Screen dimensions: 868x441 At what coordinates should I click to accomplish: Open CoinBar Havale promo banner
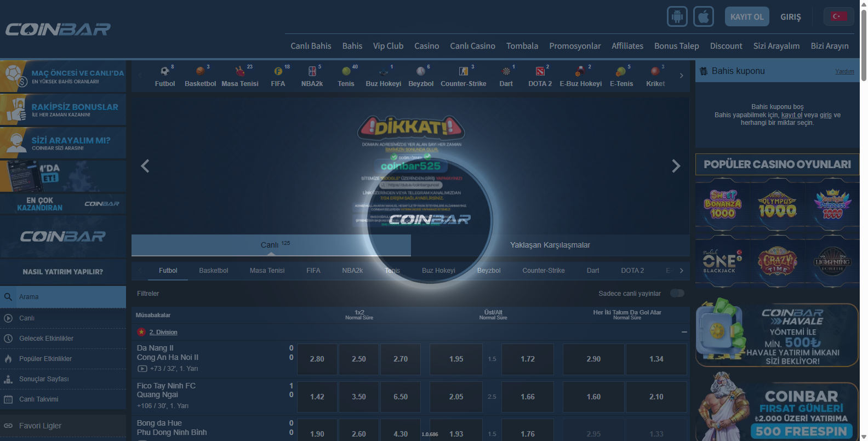(777, 333)
